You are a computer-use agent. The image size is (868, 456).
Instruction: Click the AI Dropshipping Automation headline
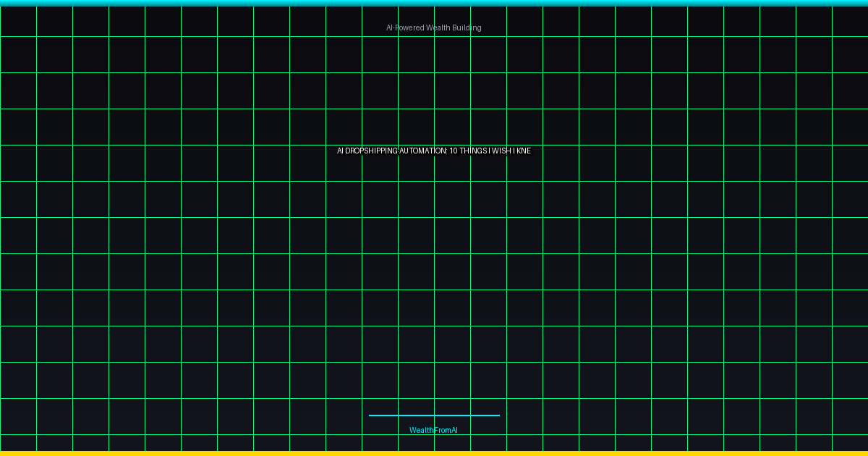[x=433, y=151]
